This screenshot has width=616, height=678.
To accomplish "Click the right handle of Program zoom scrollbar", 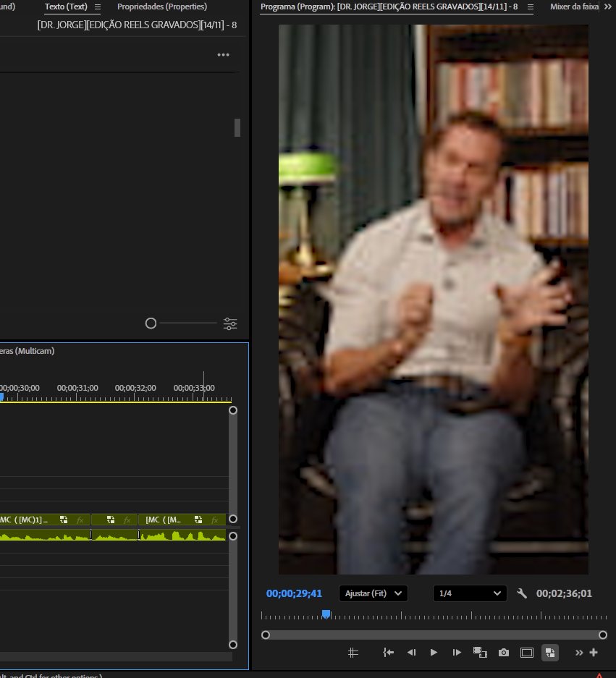I will tap(602, 635).
